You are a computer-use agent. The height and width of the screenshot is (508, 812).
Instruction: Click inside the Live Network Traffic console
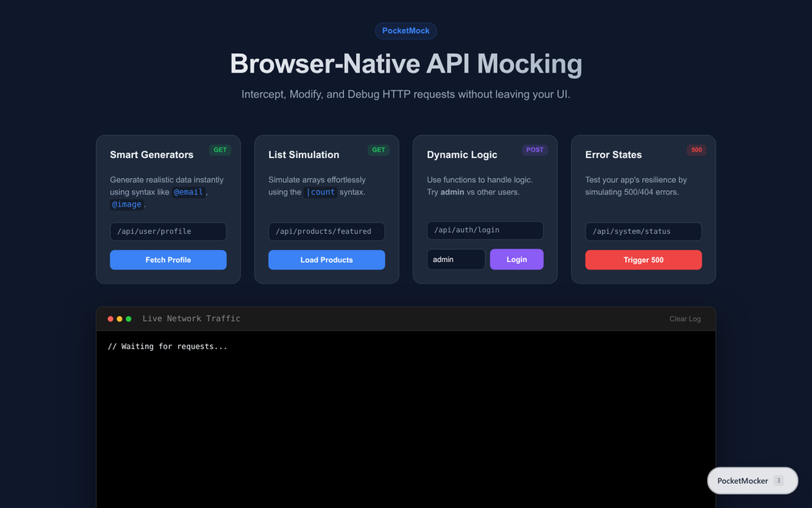coord(405,403)
